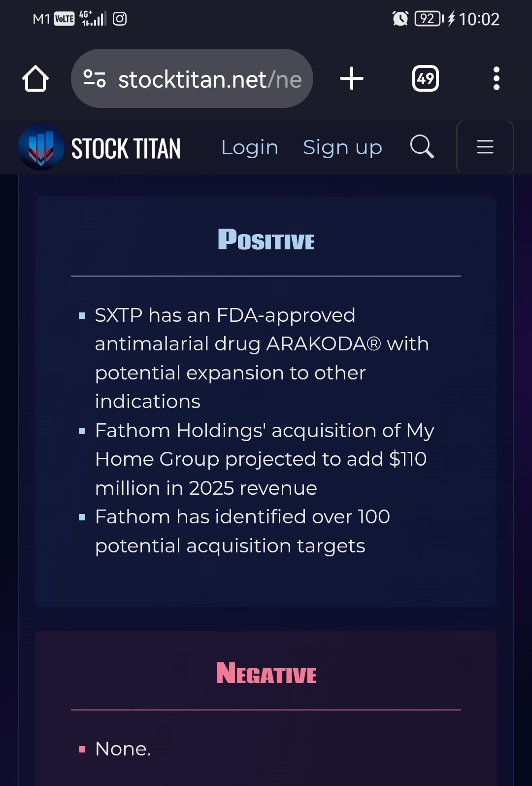This screenshot has width=532, height=786.
Task: Click the 100 potential acquisition targets bullet
Action: coord(242,531)
